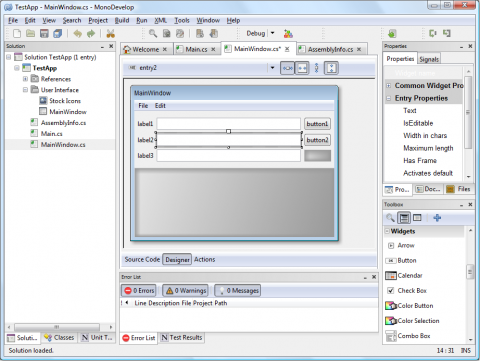480x361 pixels.
Task: Open the Build menu
Action: point(122,21)
